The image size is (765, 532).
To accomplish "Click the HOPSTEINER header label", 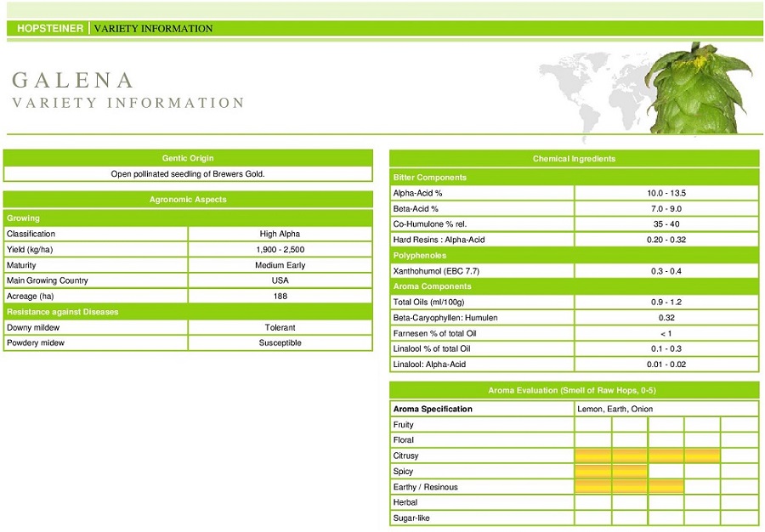I will coord(50,28).
